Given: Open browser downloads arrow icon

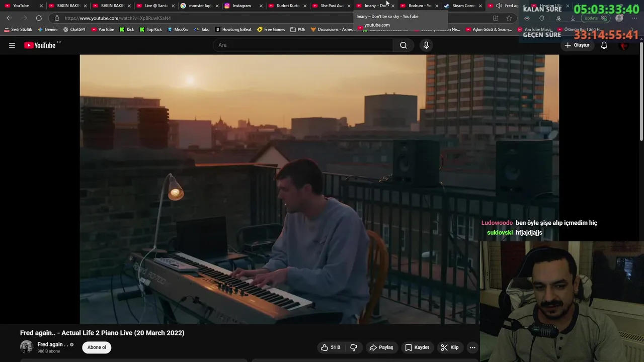Looking at the screenshot, I should point(573,18).
